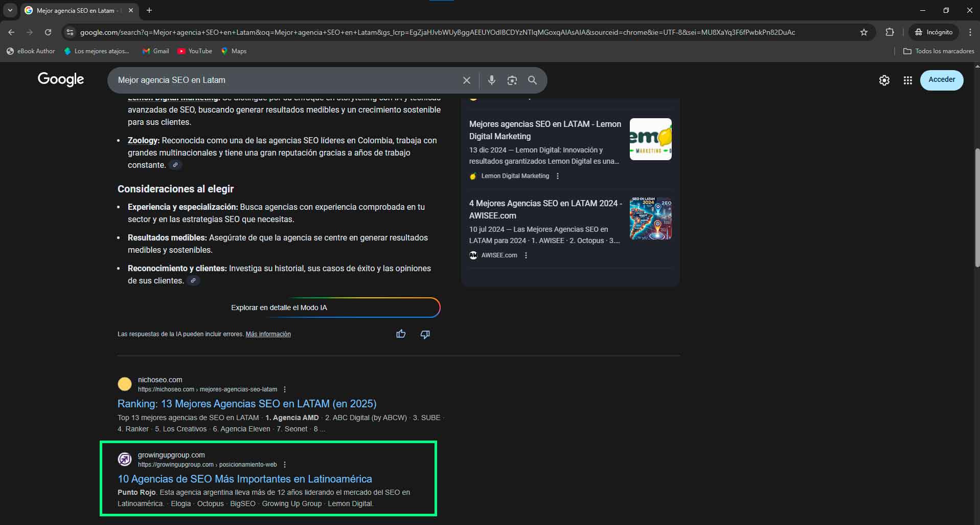Open '4 Mejores Agencias SEO en LATAM 2024' source
The width and height of the screenshot is (980, 525).
click(545, 209)
